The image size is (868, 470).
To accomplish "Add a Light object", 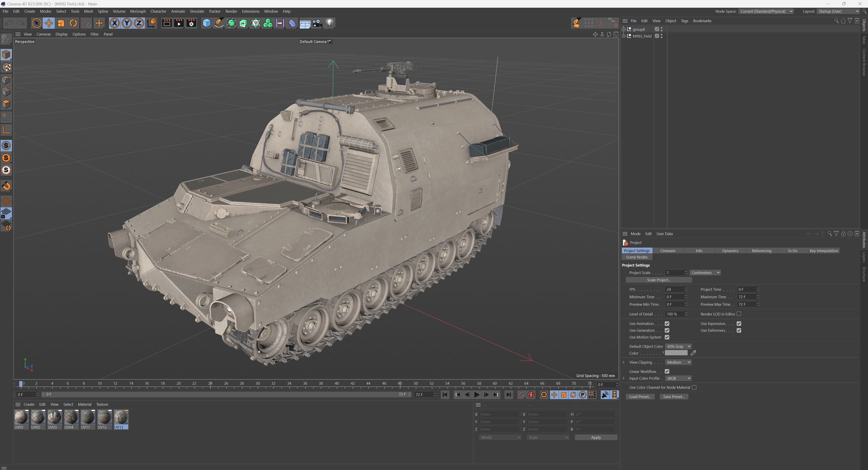I will pyautogui.click(x=330, y=23).
